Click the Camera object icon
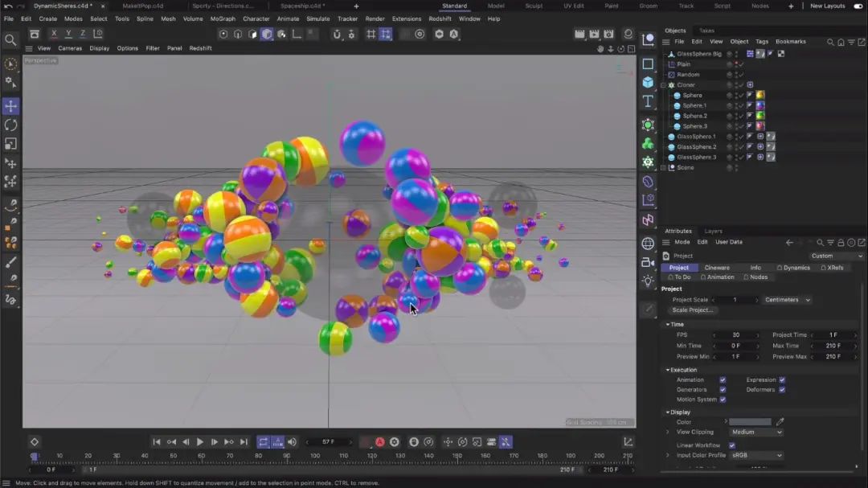The width and height of the screenshot is (868, 488). tap(648, 262)
